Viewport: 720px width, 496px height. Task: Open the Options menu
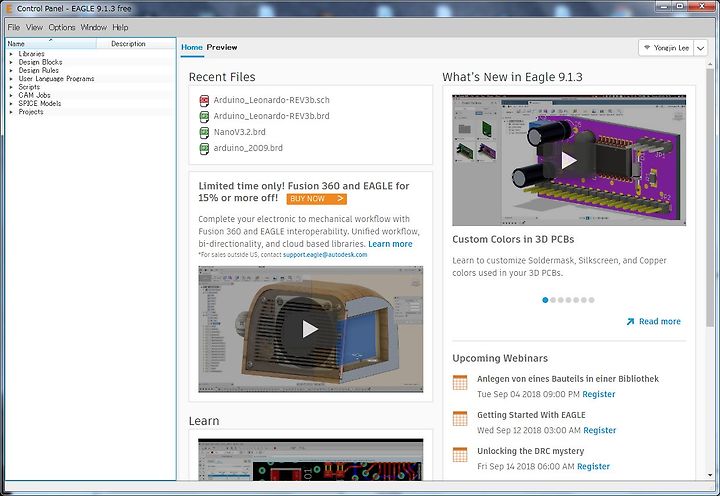62,28
